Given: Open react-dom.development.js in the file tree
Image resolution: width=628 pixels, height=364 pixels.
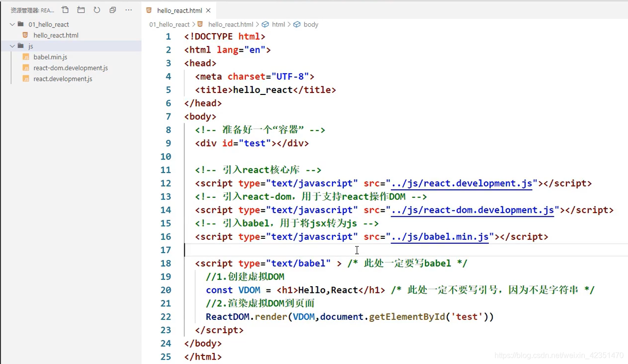Looking at the screenshot, I should click(x=71, y=68).
